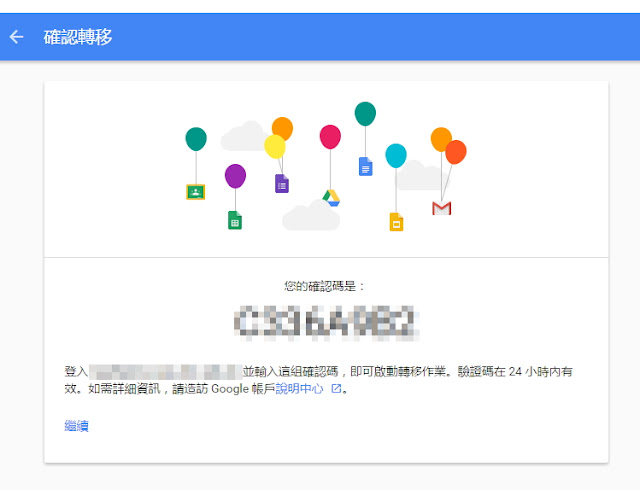Click the blurred account email text
Viewport: 640px width, 490px height.
point(166,372)
